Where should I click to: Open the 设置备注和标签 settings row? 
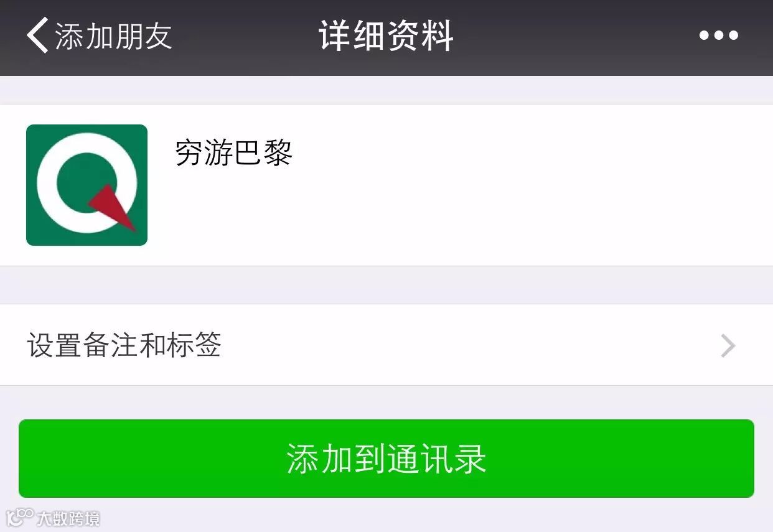pyautogui.click(x=386, y=345)
